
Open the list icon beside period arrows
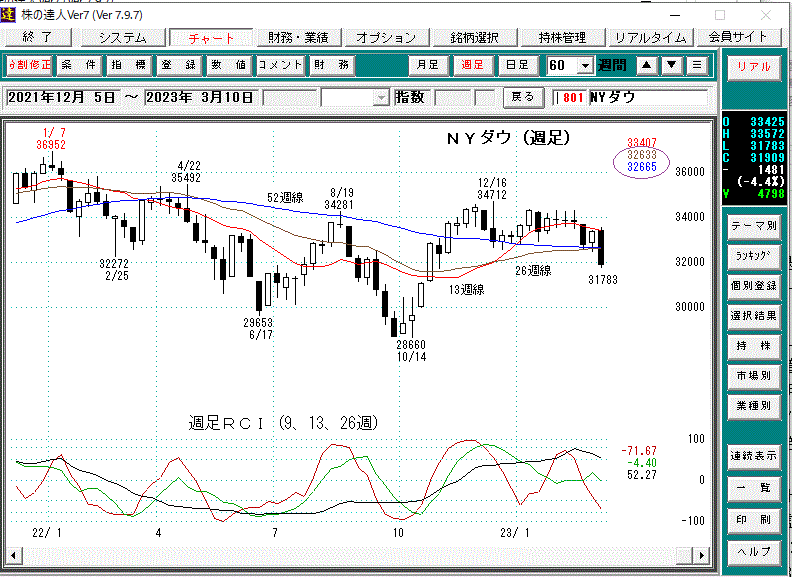click(x=697, y=66)
